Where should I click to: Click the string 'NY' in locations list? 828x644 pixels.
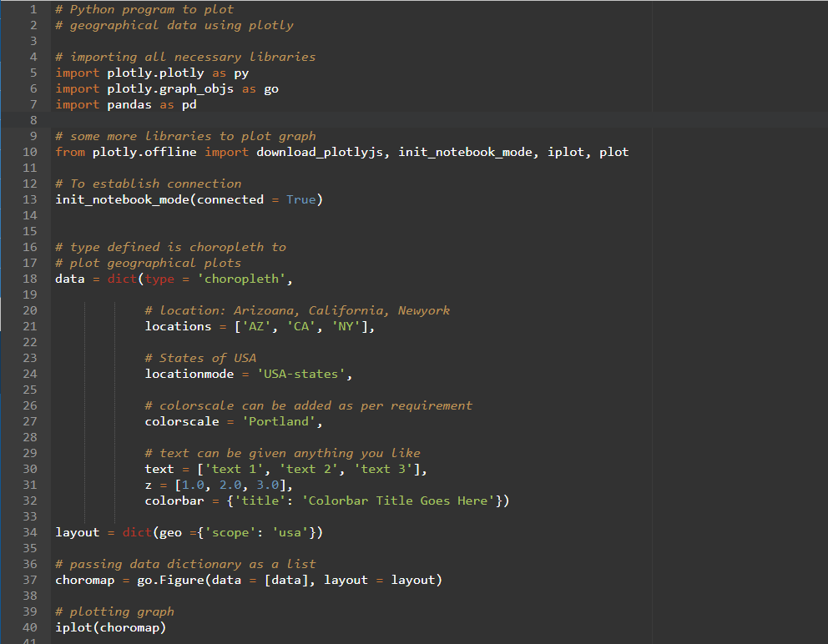point(346,326)
